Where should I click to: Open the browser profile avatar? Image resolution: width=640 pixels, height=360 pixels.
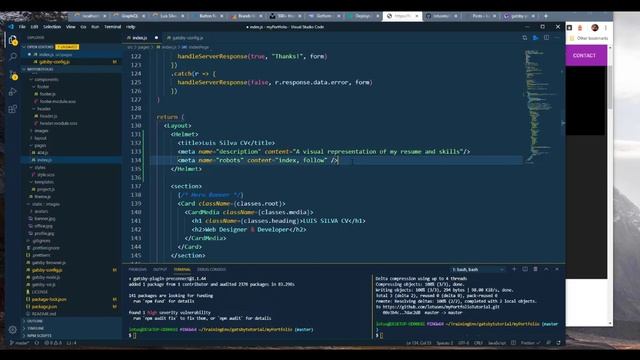(595, 27)
